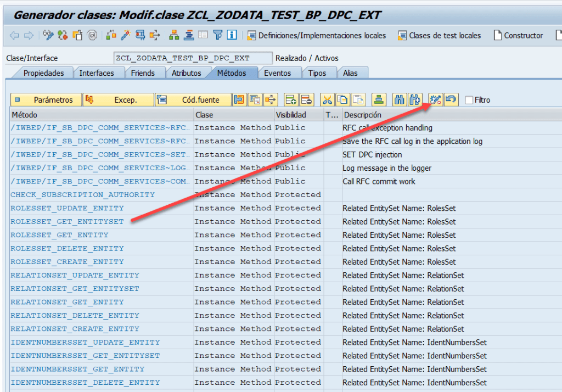Click the Information icon in toolbar
This screenshot has height=392, width=562.
[x=232, y=35]
